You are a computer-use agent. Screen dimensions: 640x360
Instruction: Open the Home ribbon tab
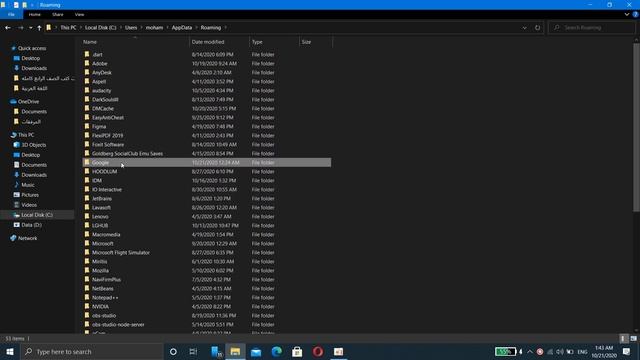pos(35,14)
